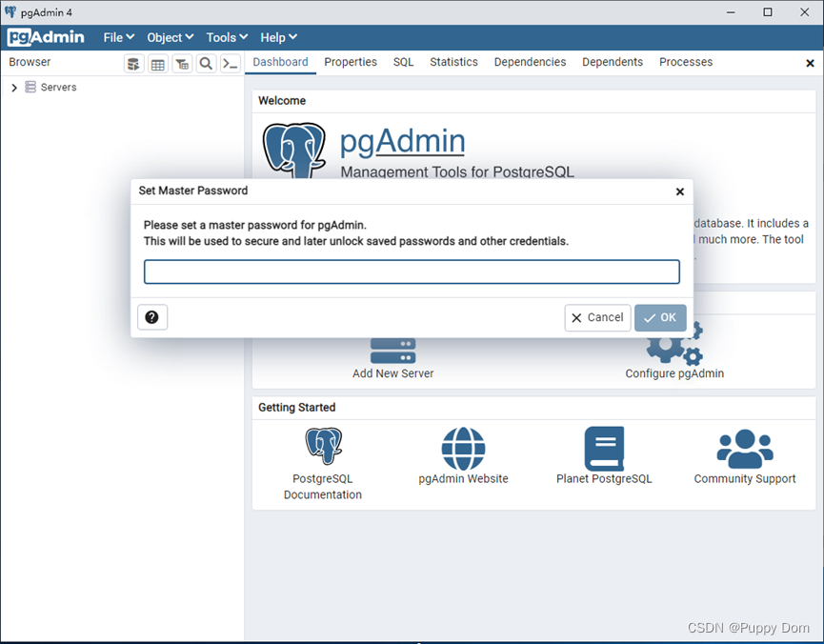This screenshot has width=824, height=644.
Task: Click the PostgreSQL Documentation elephant icon
Action: pyautogui.click(x=324, y=446)
